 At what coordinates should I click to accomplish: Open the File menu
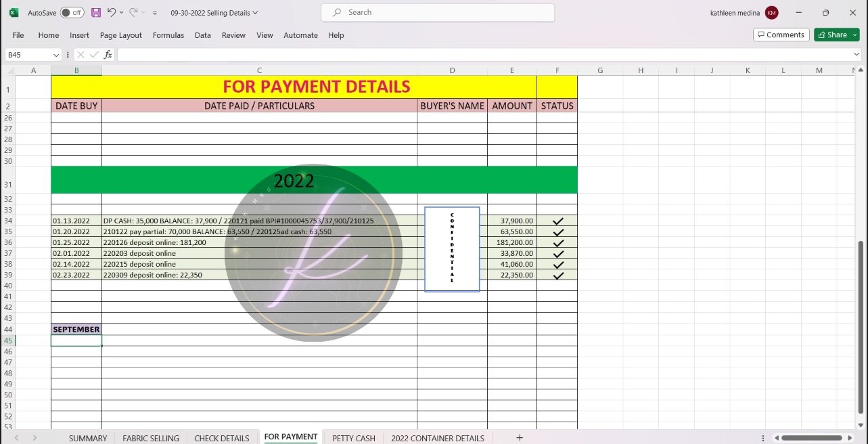coord(18,35)
